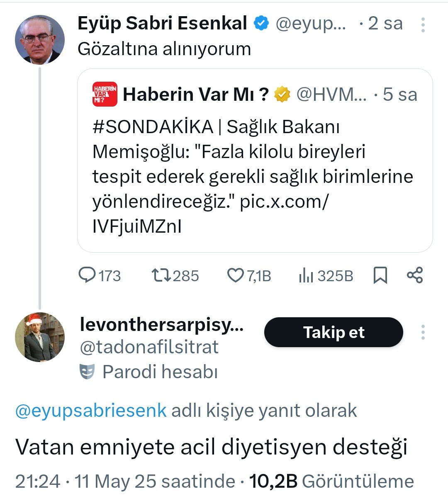
Task: Tap the #SONDAKİKA hashtag
Action: (x=153, y=127)
